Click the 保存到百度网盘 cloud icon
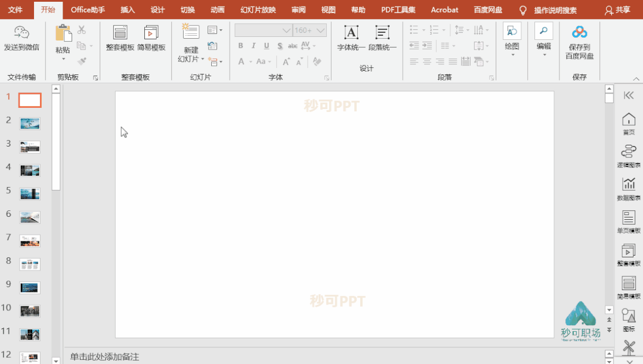The width and height of the screenshot is (643, 364). tap(579, 32)
